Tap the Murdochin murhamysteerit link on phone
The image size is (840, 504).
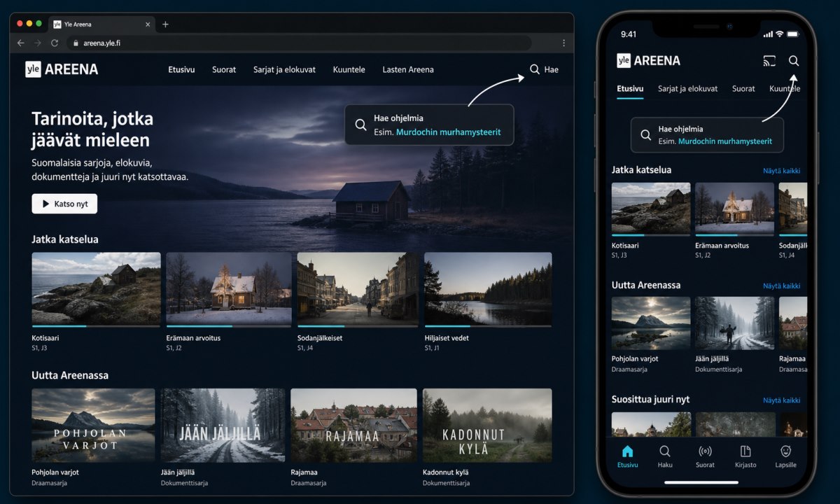(x=725, y=141)
